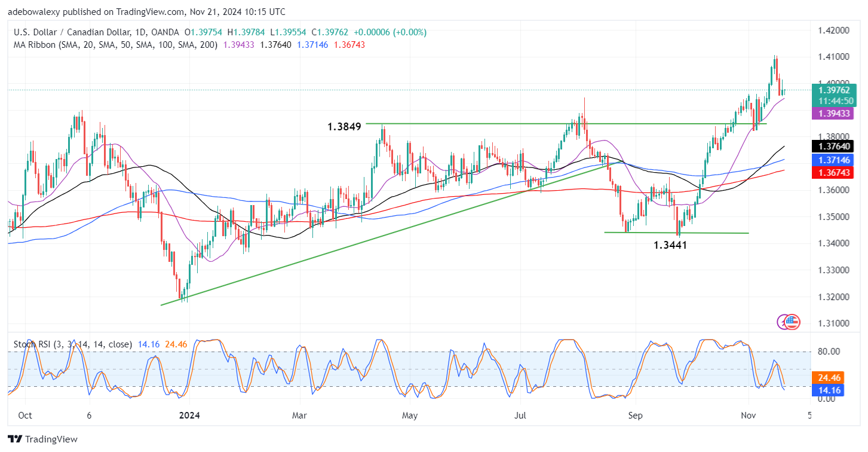Click the 1.3849 green horizontal resistance line

click(x=566, y=124)
